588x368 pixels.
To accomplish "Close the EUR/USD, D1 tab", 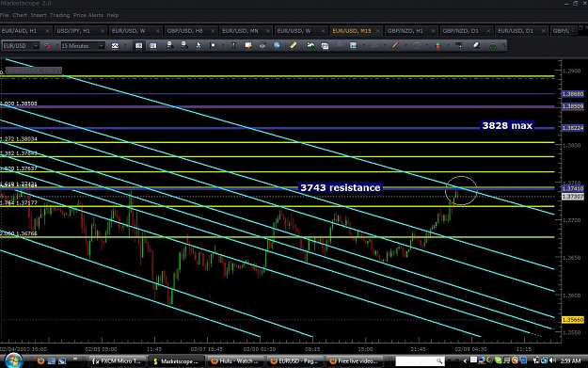I will click(x=544, y=31).
